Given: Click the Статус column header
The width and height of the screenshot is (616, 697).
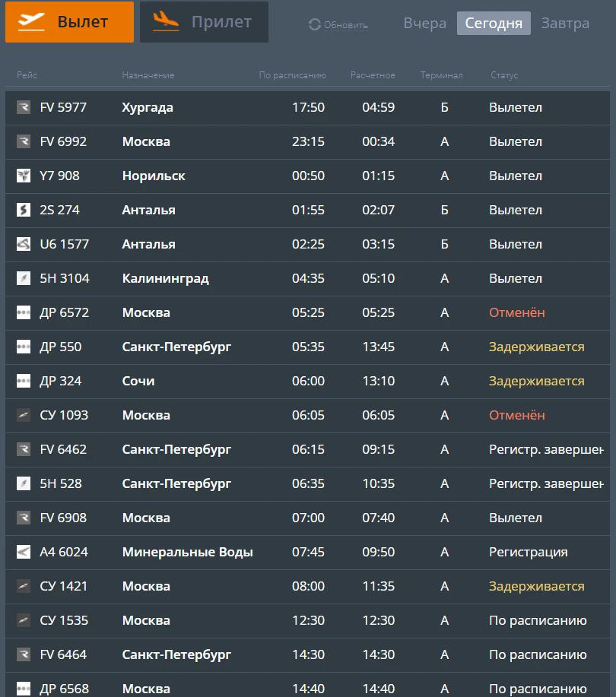Looking at the screenshot, I should pyautogui.click(x=504, y=75).
